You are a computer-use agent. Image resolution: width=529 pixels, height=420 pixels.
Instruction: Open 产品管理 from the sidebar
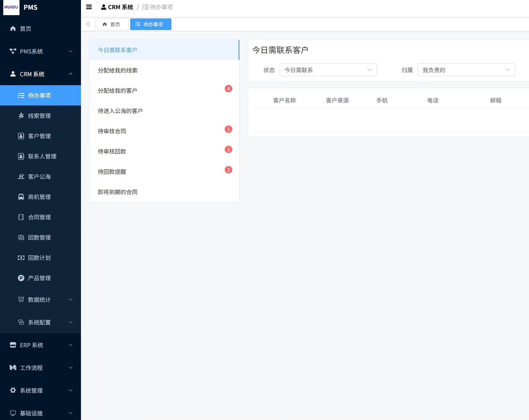tap(39, 278)
